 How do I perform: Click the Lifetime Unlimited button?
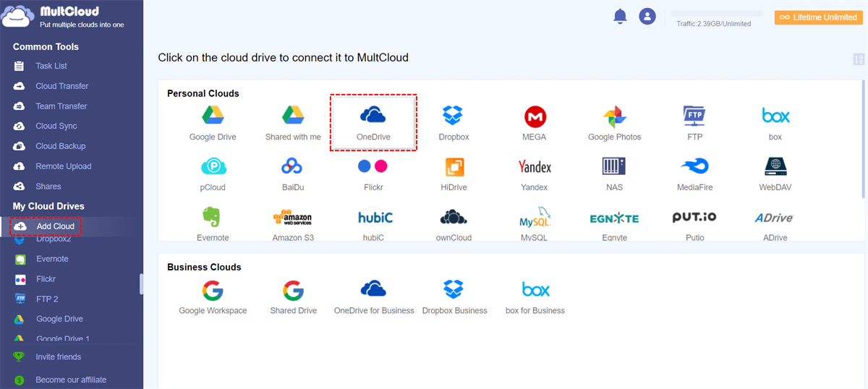pos(818,17)
